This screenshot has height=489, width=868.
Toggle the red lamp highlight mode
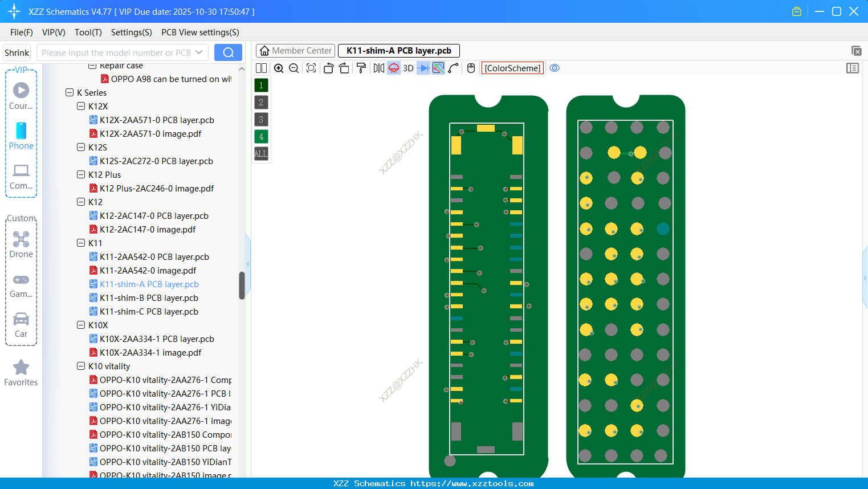pyautogui.click(x=393, y=68)
